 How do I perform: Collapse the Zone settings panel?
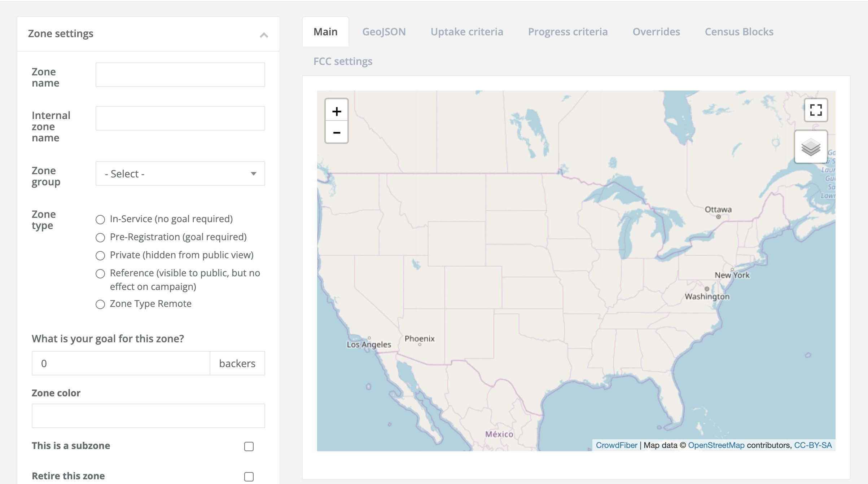pyautogui.click(x=264, y=35)
